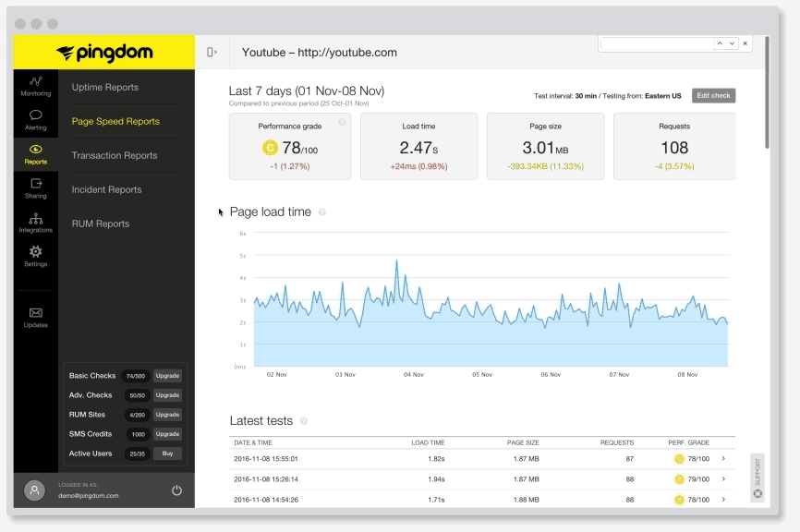
Task: Open the Alerting speech bubble icon
Action: 36,115
